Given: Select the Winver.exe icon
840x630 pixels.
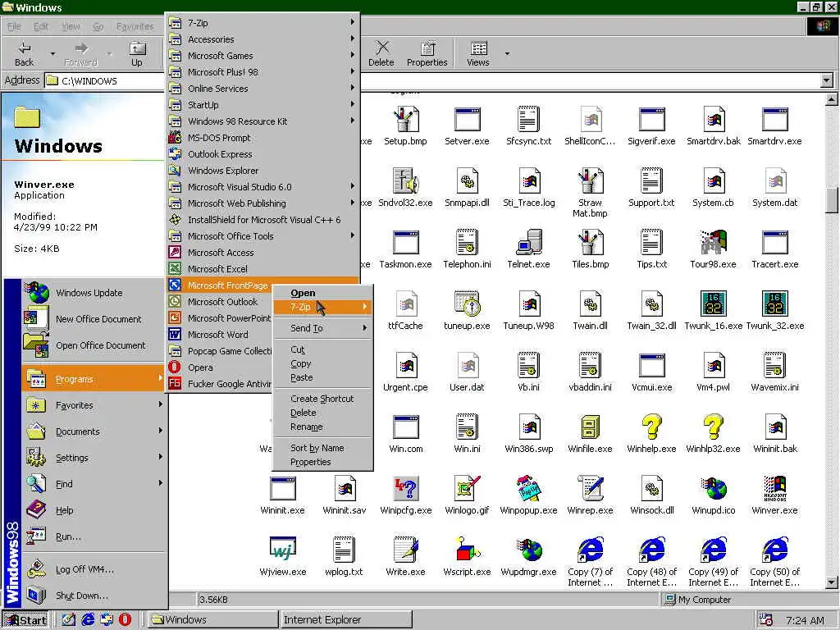Looking at the screenshot, I should point(774,489).
